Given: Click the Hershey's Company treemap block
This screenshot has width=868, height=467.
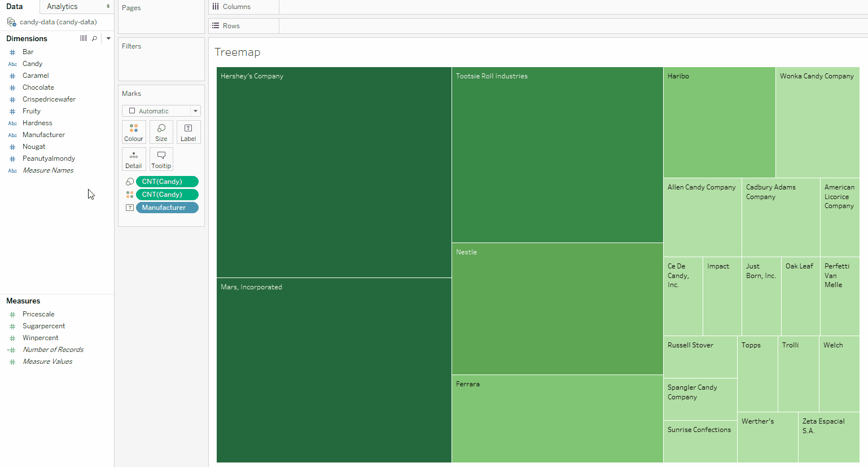Looking at the screenshot, I should click(334, 172).
